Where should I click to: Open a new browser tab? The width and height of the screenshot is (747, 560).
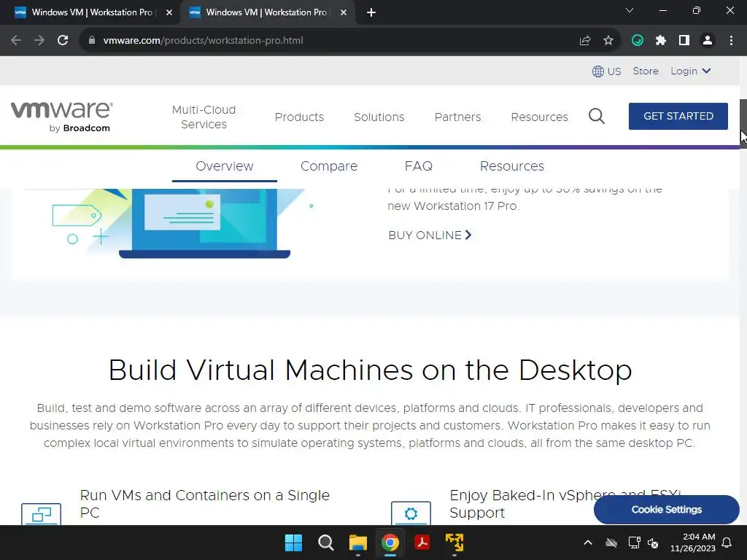click(x=371, y=13)
